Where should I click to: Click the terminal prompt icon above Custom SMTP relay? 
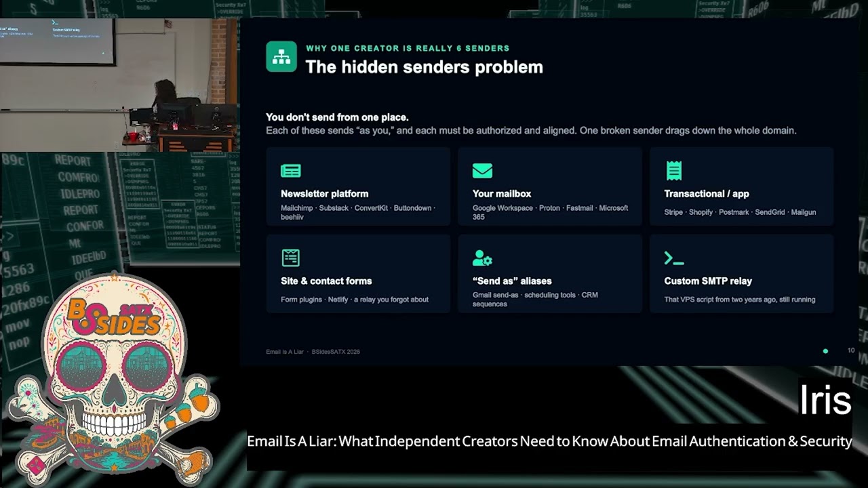(x=674, y=258)
